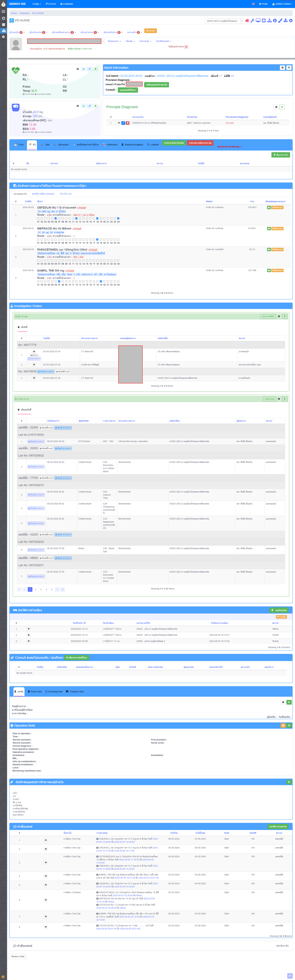
Task: Click the wrench tool icon in the toolbar
Action: (252, 20)
